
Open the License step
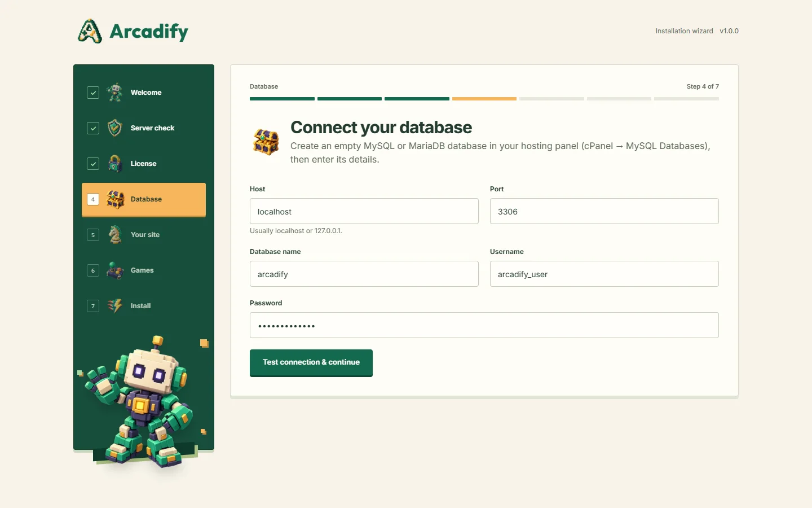pos(144,164)
